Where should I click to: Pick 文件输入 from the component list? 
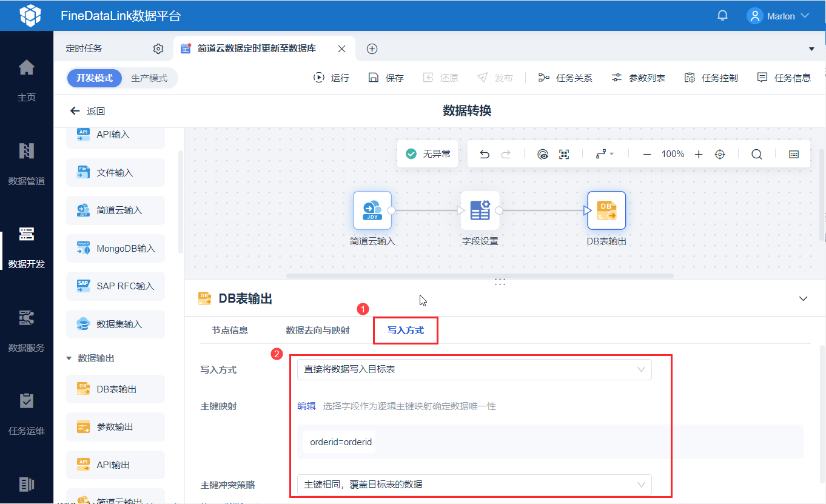coord(115,173)
